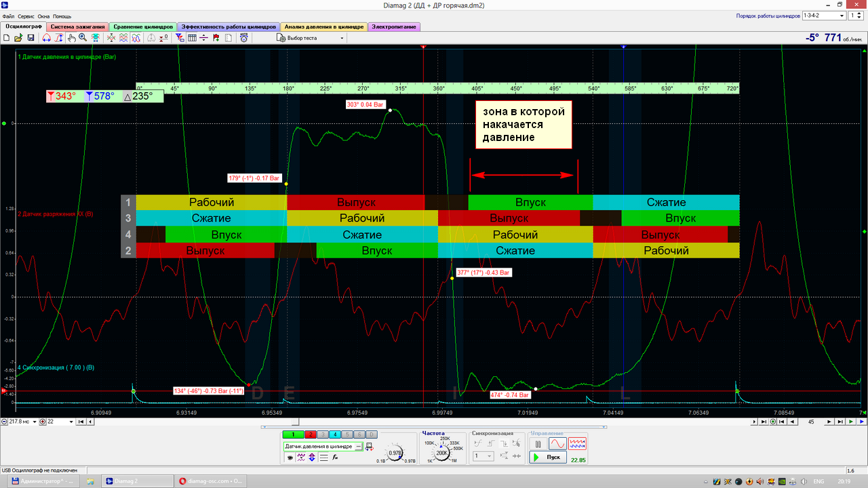868x488 pixels.
Task: Click the Diamag 2 taskbar button
Action: (138, 481)
